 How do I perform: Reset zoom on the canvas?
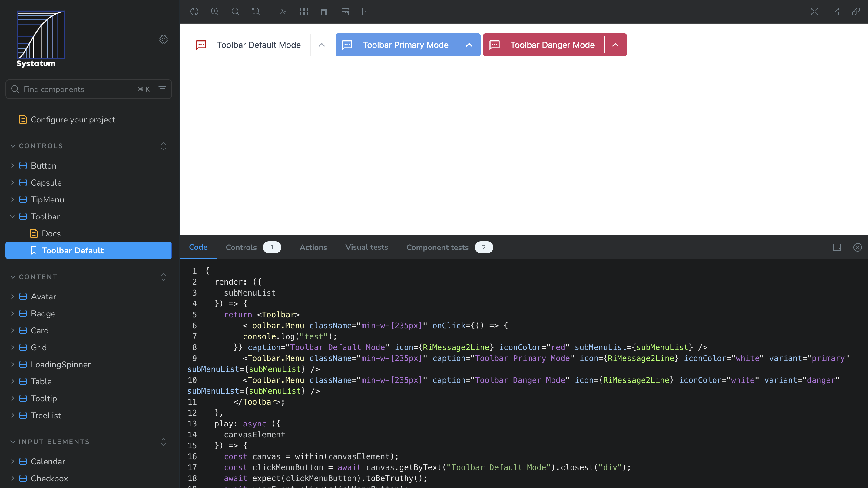[x=256, y=12]
